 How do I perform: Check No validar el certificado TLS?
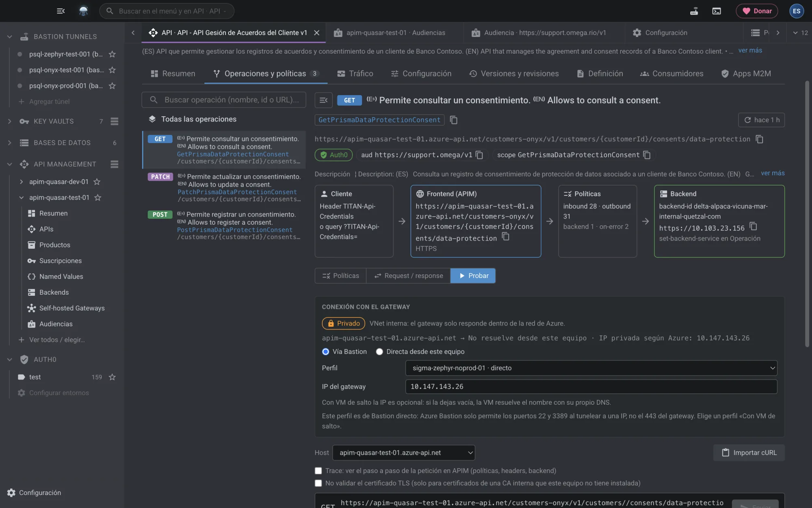(318, 483)
